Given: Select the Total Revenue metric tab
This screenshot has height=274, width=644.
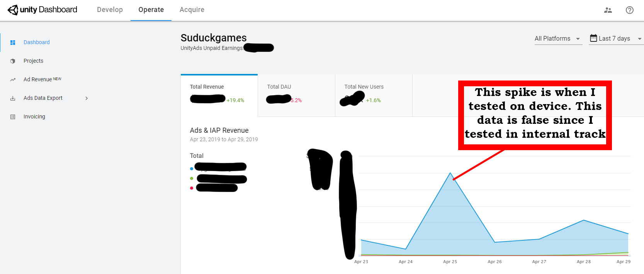Looking at the screenshot, I should click(219, 95).
